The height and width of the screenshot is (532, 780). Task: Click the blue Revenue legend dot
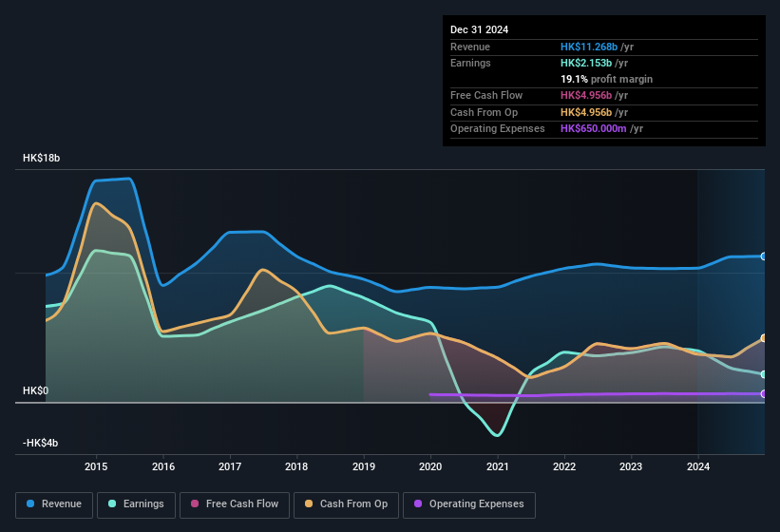pos(31,504)
